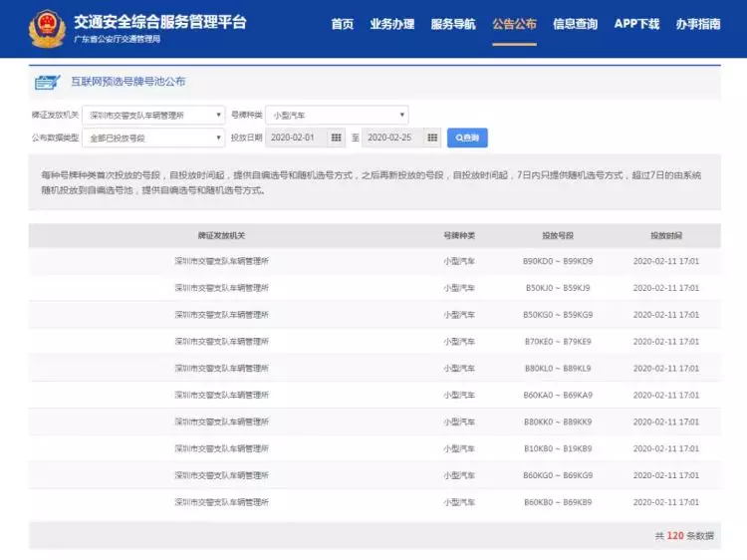The width and height of the screenshot is (747, 560).
Task: Open the APP下载 menu item
Action: [x=636, y=24]
